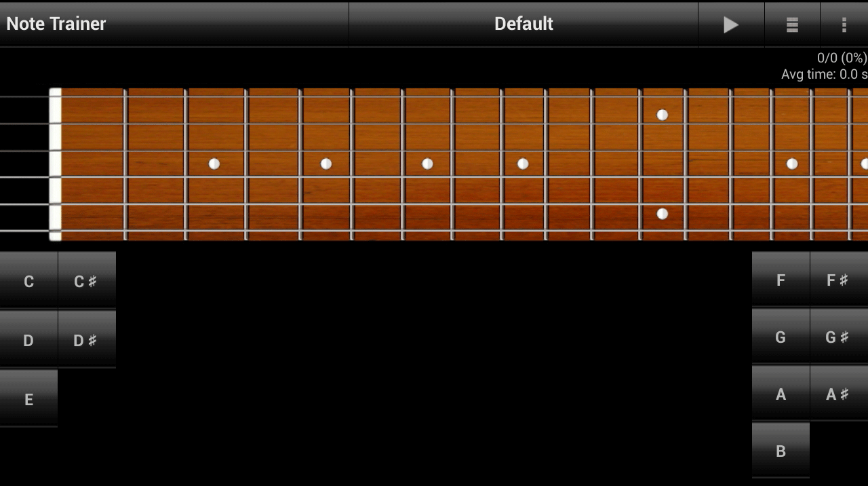This screenshot has width=868, height=486.
Task: Tap the third-fret inlay dot
Action: pyautogui.click(x=214, y=164)
